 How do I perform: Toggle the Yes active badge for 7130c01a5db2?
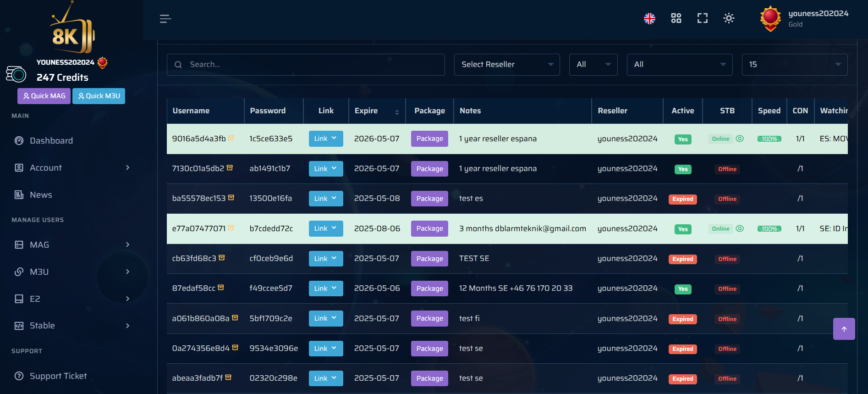click(683, 169)
